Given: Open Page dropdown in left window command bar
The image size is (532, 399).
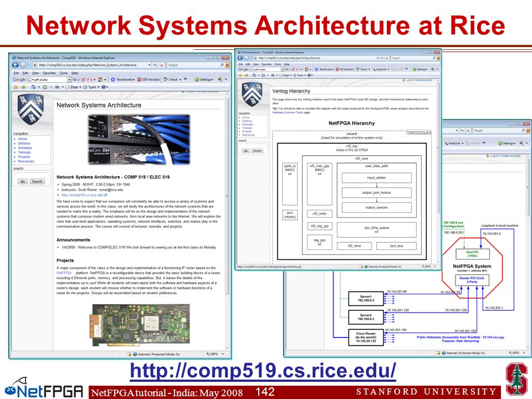Looking at the screenshot, I should point(74,87).
